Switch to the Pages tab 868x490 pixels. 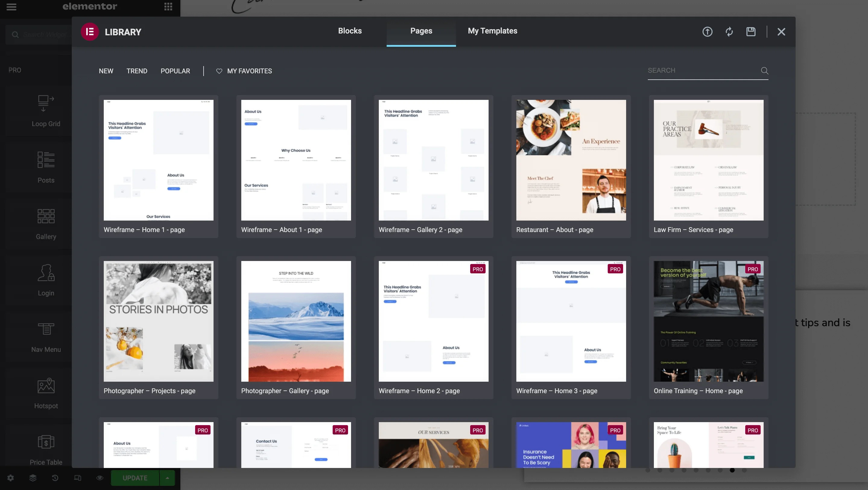click(x=421, y=31)
